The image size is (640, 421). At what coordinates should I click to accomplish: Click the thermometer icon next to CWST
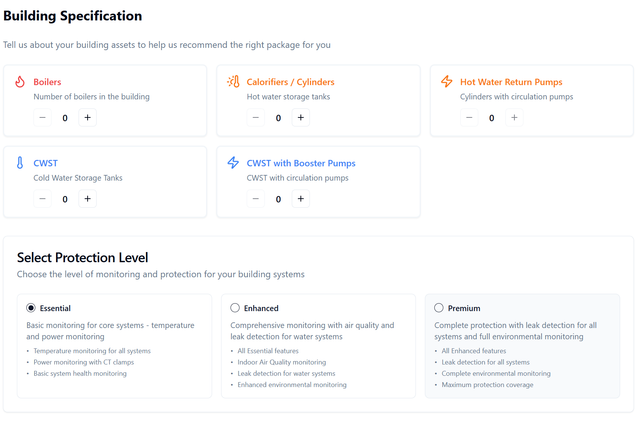click(20, 163)
